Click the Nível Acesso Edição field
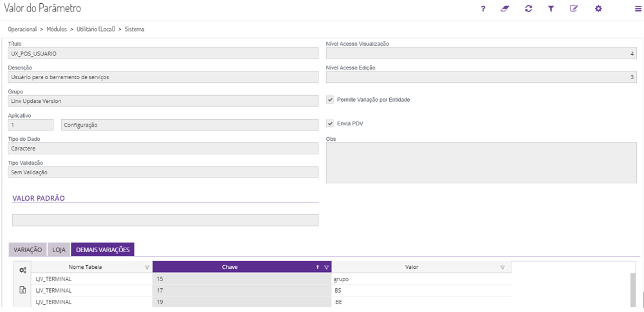The image size is (644, 312). (481, 77)
